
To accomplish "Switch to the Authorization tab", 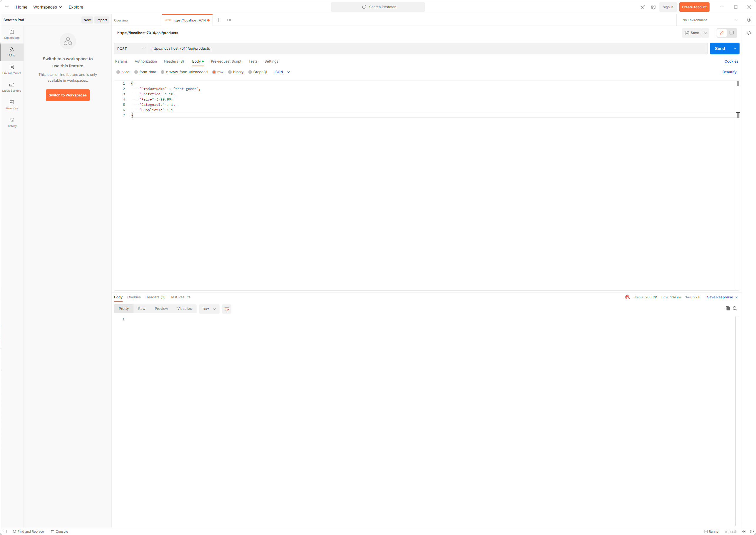I will 145,62.
